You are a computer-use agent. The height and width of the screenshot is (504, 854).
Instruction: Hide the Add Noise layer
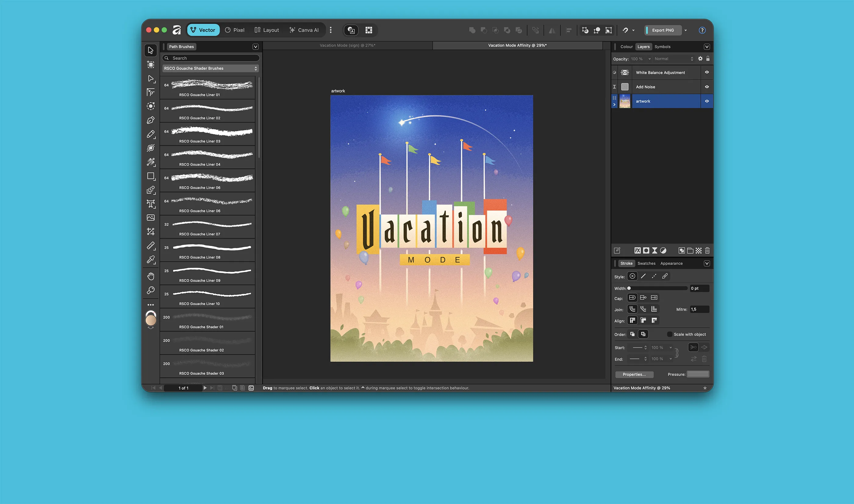(x=707, y=87)
